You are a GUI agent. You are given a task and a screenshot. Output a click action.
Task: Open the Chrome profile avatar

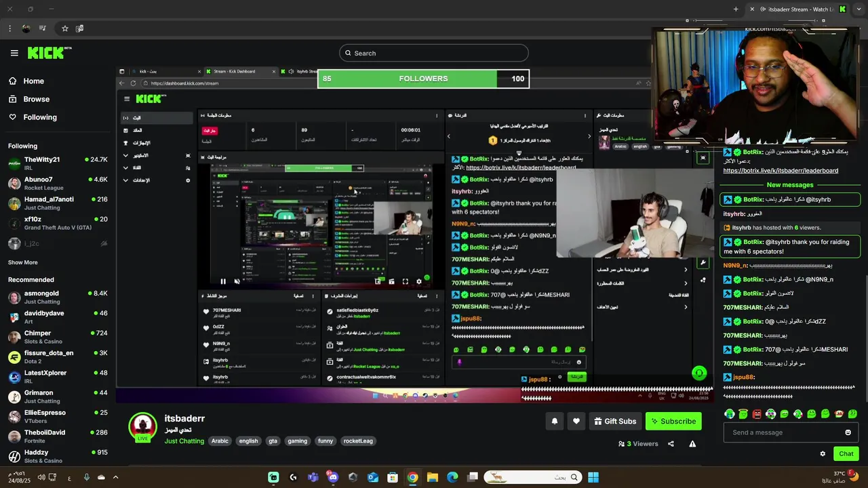pos(26,28)
